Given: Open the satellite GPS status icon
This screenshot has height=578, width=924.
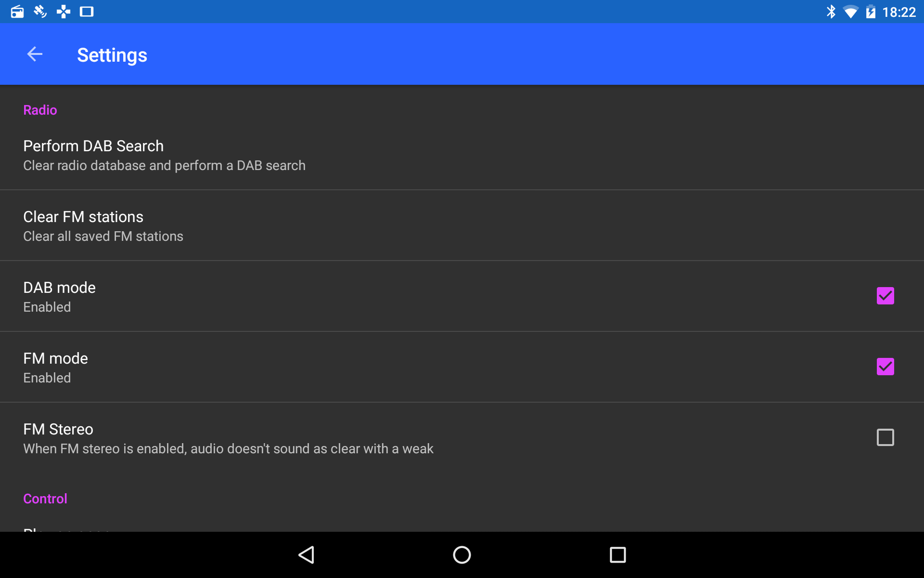Looking at the screenshot, I should [x=40, y=12].
